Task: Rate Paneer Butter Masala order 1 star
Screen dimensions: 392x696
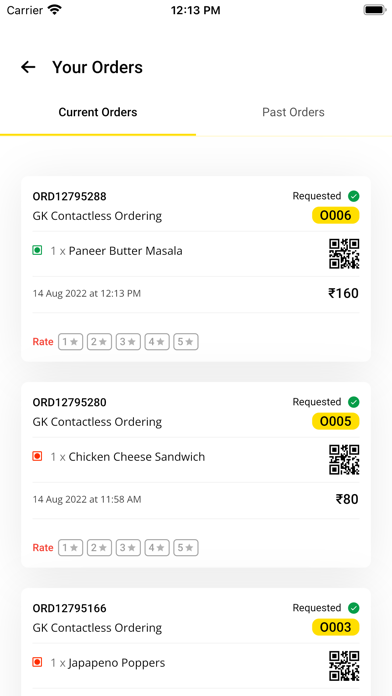Action: pyautogui.click(x=71, y=342)
